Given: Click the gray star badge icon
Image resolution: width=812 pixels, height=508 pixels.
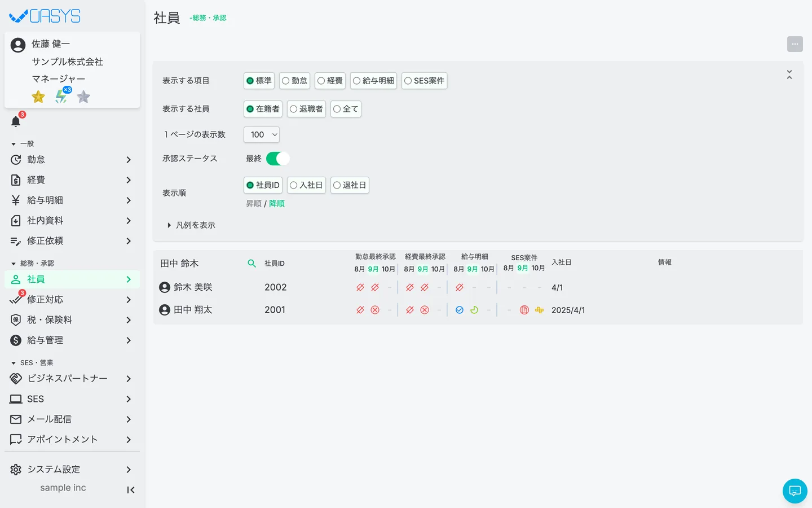Looking at the screenshot, I should [83, 97].
